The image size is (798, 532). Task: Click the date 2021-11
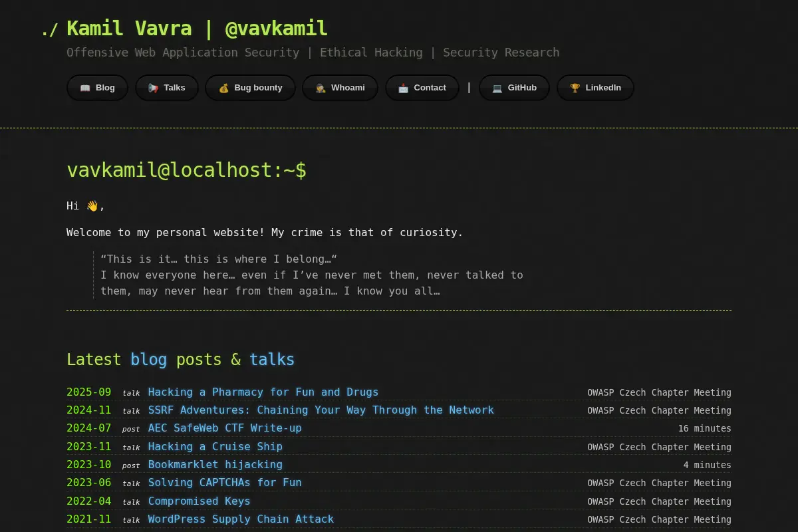(x=89, y=519)
